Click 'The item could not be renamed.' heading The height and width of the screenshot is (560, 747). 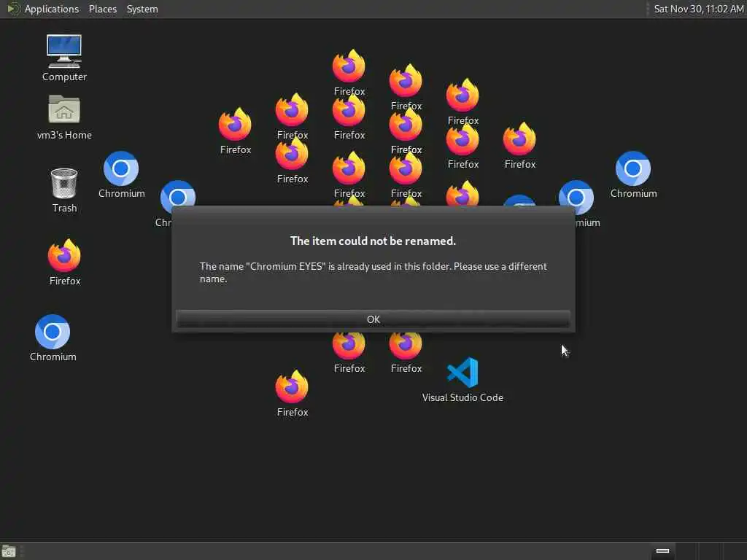click(x=373, y=241)
